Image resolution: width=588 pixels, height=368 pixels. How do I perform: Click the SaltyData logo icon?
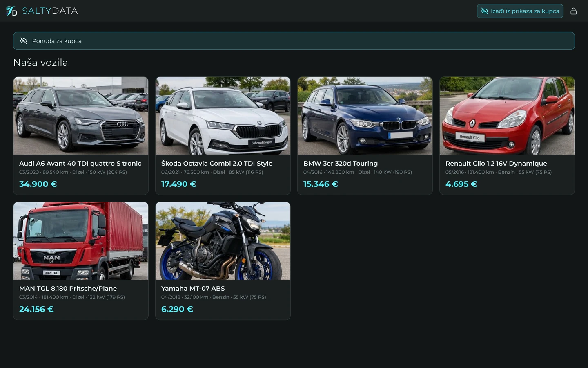tap(11, 11)
